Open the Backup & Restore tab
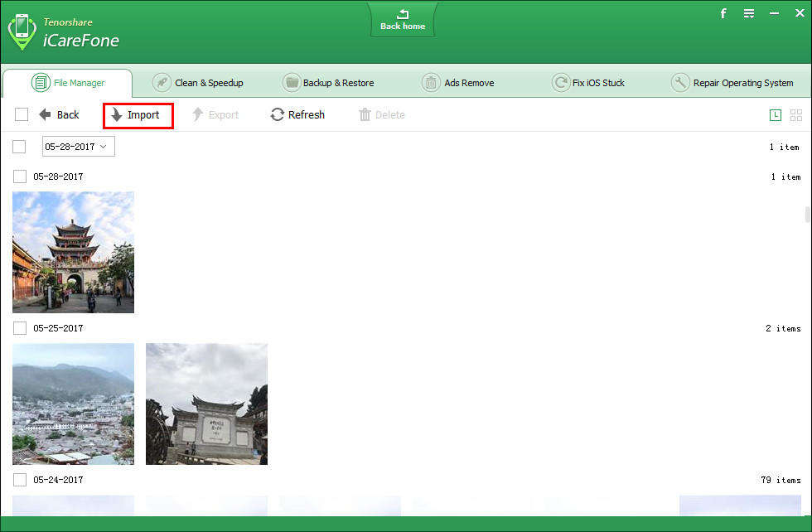 point(328,83)
